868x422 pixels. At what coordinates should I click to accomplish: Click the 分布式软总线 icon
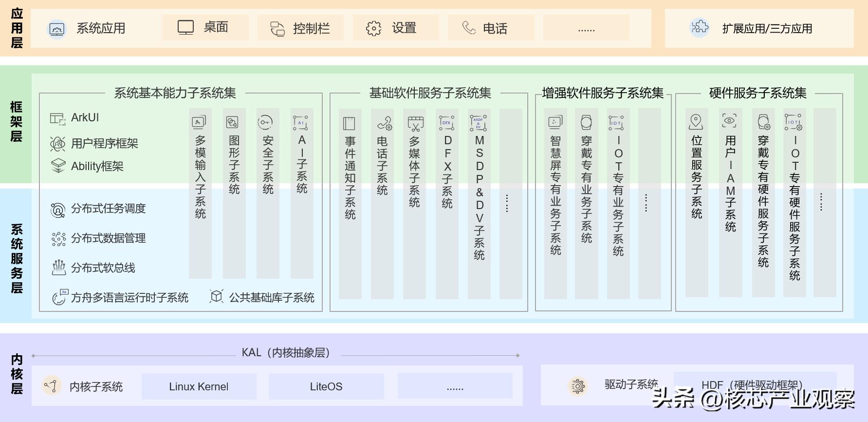click(x=58, y=268)
